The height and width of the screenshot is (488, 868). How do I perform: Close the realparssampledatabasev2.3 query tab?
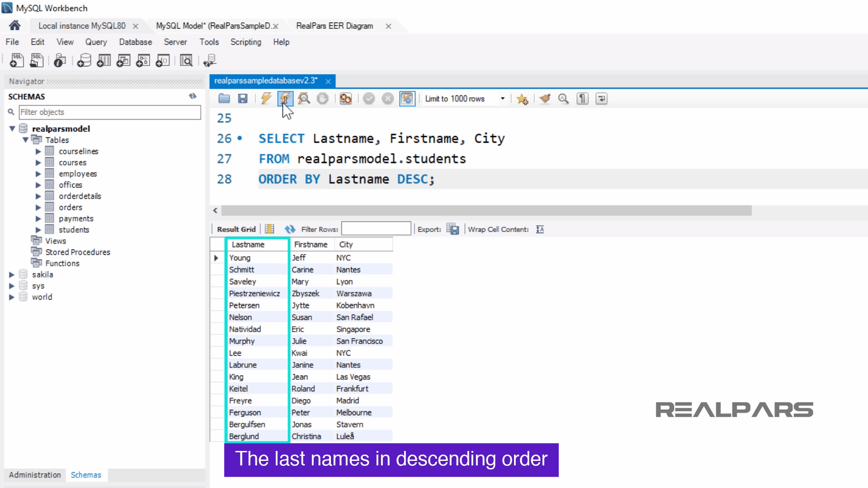point(328,81)
